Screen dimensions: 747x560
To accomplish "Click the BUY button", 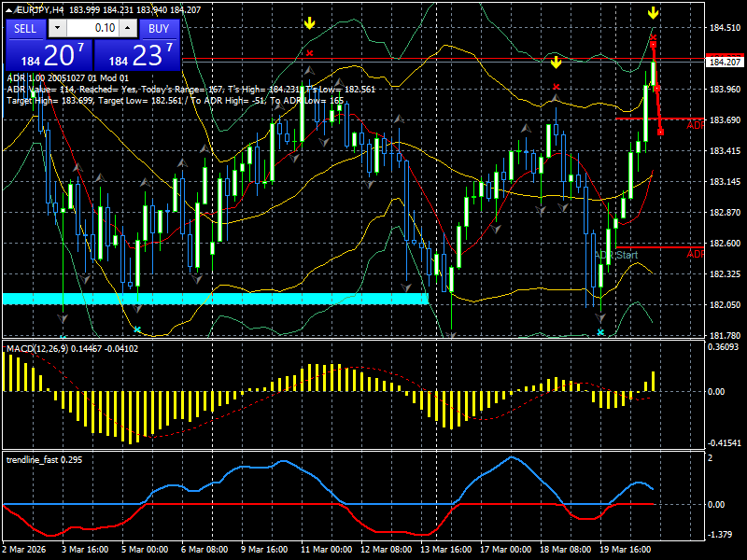I will pos(159,29).
